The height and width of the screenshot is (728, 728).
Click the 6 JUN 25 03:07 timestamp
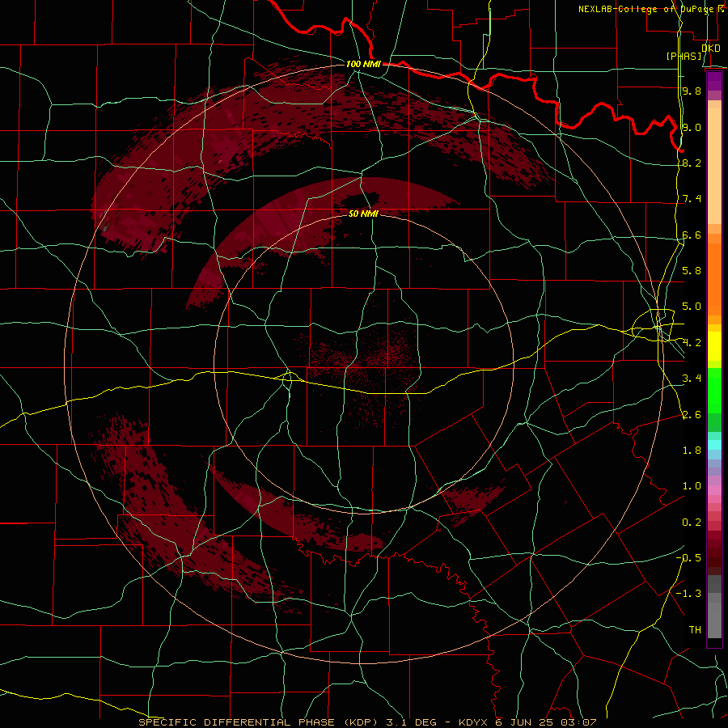(x=545, y=722)
